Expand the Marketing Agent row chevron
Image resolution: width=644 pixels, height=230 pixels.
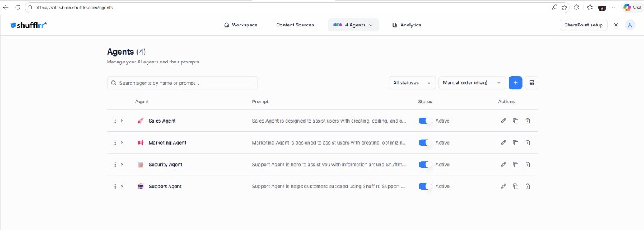tap(121, 143)
